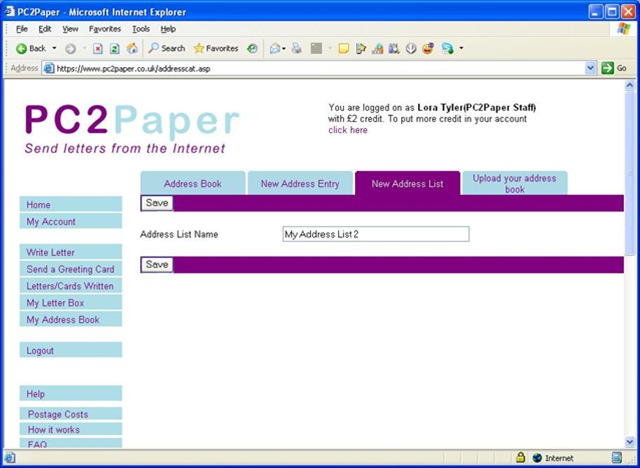
Task: Click the Logout sidebar link
Action: tap(71, 350)
